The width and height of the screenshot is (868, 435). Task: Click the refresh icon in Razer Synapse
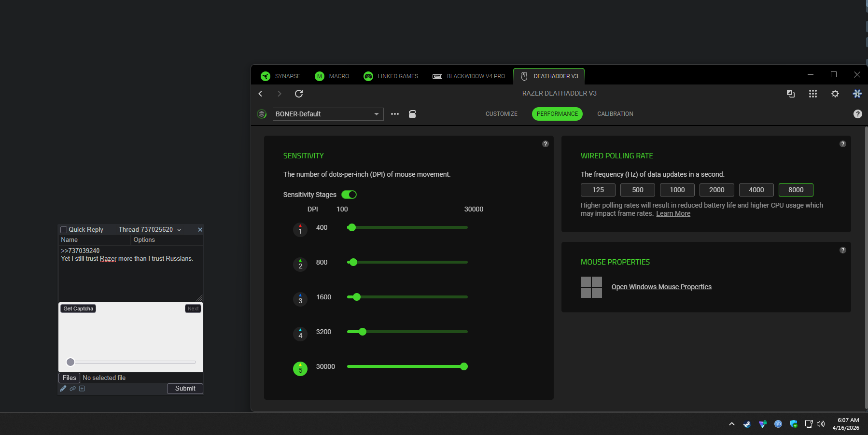(x=299, y=94)
